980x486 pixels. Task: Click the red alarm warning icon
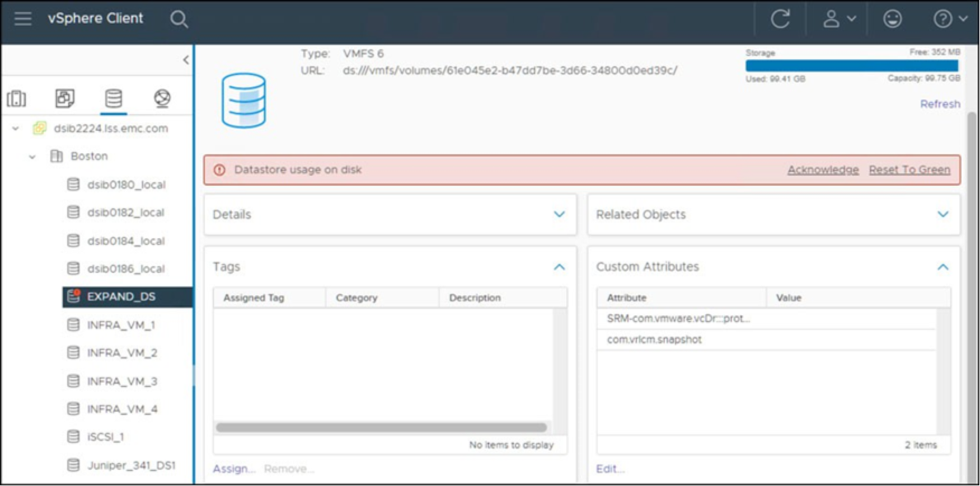click(x=219, y=170)
